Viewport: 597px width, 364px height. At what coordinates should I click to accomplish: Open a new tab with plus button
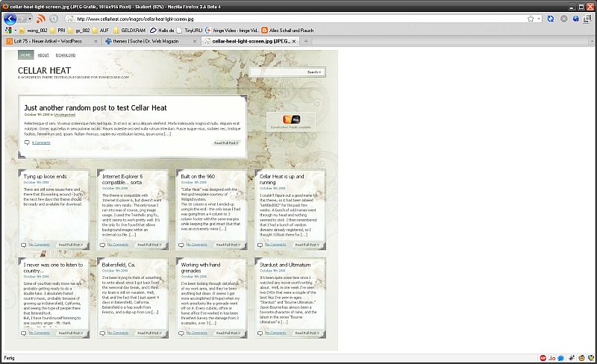[x=307, y=41]
